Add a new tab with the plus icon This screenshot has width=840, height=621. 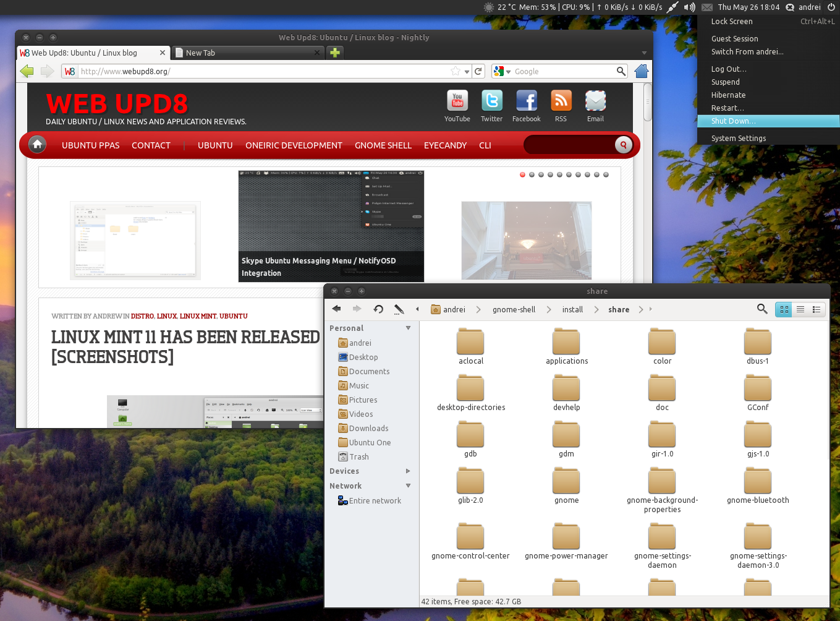335,53
